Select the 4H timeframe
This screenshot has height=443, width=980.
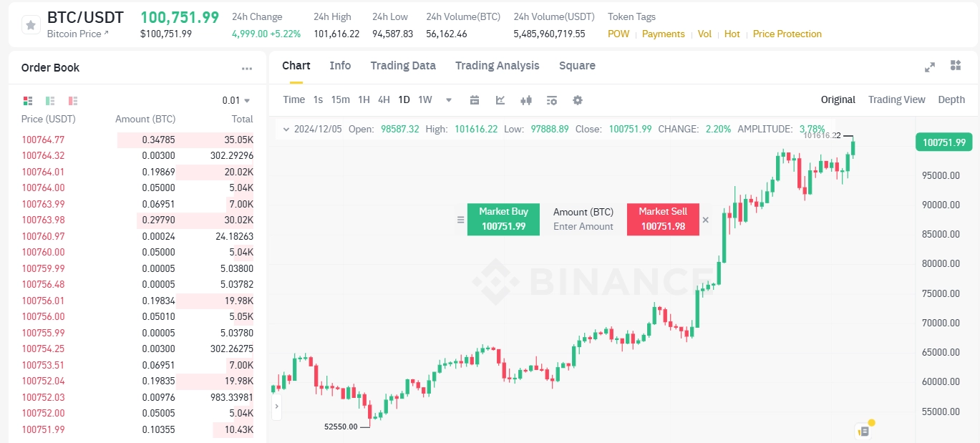coord(382,100)
